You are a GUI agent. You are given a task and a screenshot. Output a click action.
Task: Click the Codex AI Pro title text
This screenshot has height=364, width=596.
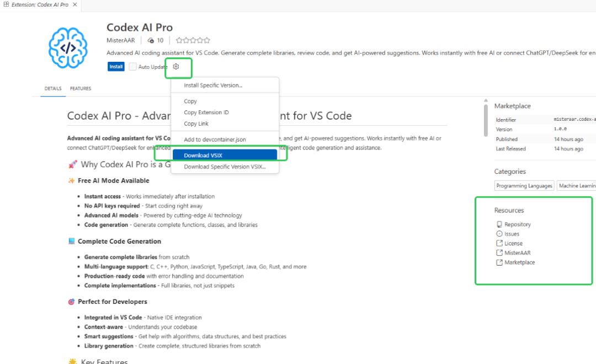coord(140,28)
